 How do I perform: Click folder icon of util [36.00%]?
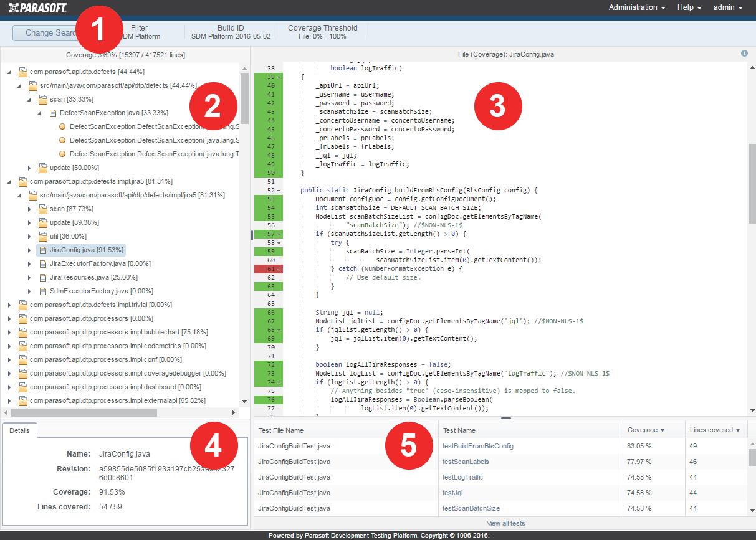(43, 236)
